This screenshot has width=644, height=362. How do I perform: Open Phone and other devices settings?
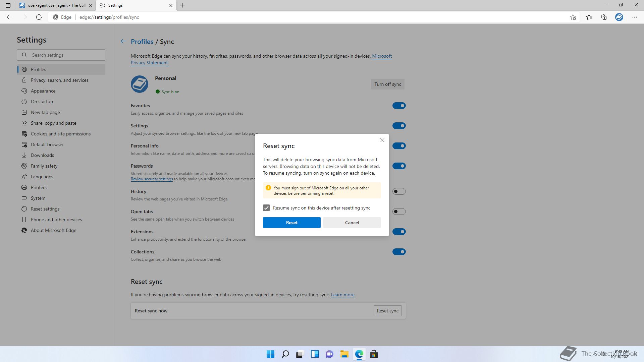[61, 220]
